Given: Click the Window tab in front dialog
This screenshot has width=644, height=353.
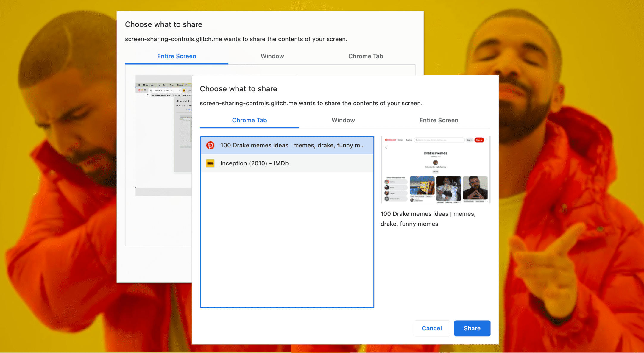Looking at the screenshot, I should 343,121.
